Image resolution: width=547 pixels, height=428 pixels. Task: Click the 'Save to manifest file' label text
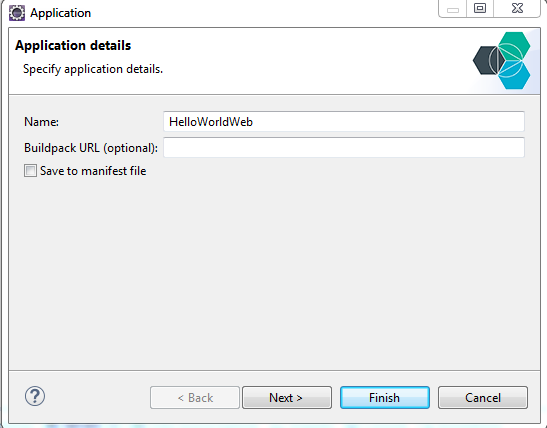(x=93, y=171)
